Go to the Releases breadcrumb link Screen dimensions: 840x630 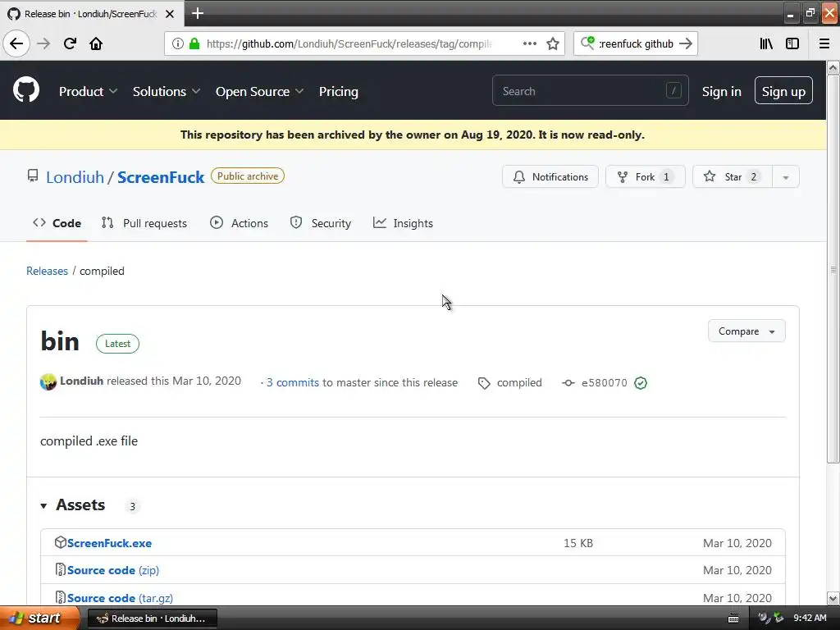(x=47, y=271)
